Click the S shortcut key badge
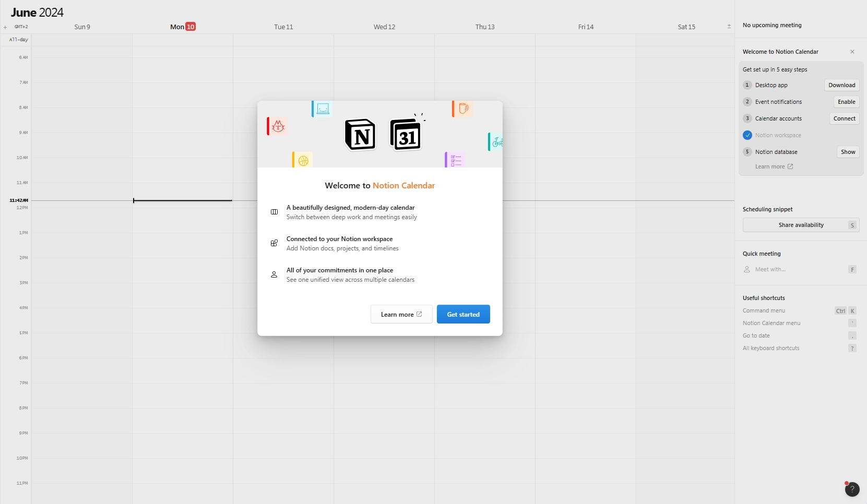 click(852, 225)
